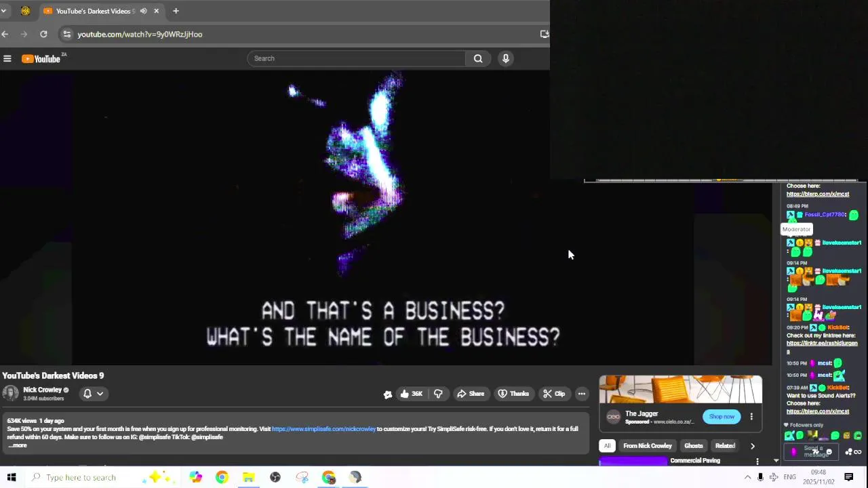This screenshot has width=868, height=488.
Task: Close the YouTube's Darkest Videos tab
Action: (156, 11)
